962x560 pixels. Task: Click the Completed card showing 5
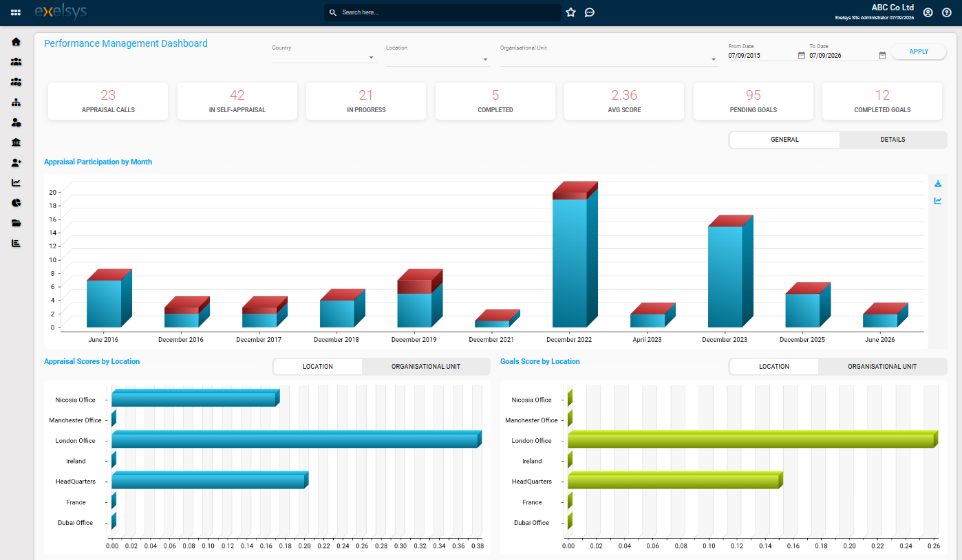click(x=495, y=101)
